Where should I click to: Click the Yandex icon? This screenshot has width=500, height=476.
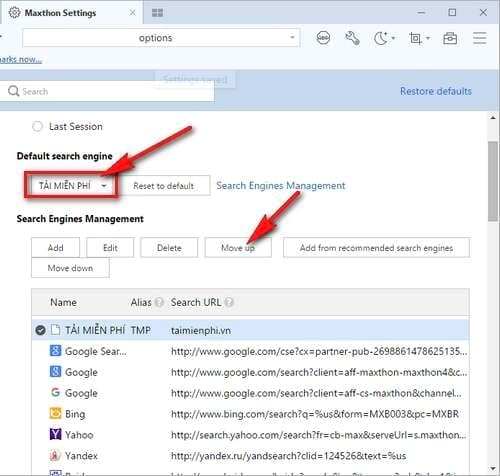click(x=55, y=455)
